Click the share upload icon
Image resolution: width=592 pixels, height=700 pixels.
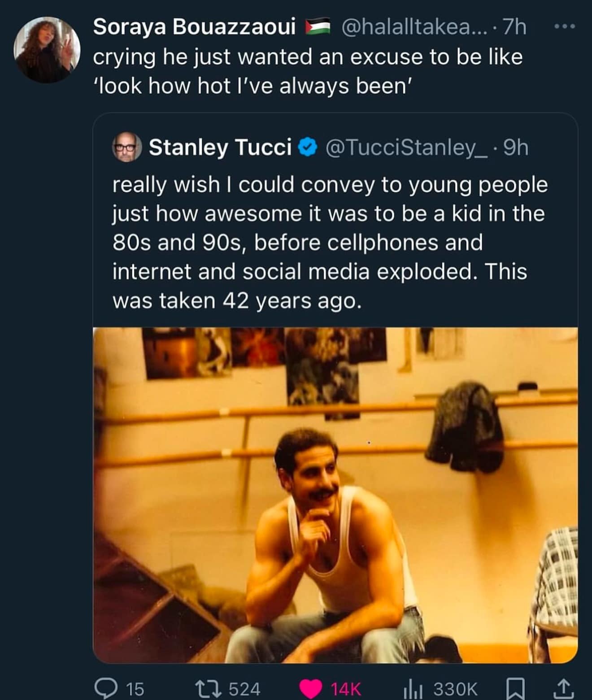click(564, 688)
